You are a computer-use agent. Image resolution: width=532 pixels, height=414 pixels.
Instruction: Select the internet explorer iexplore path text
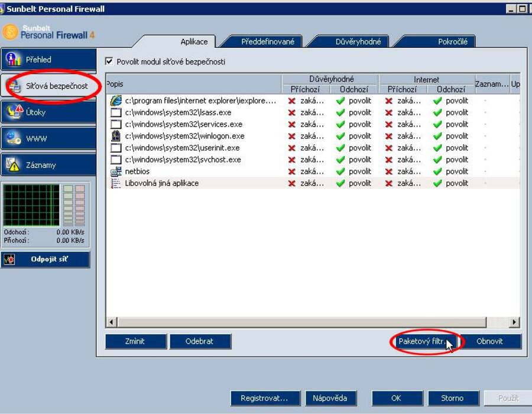tap(200, 101)
